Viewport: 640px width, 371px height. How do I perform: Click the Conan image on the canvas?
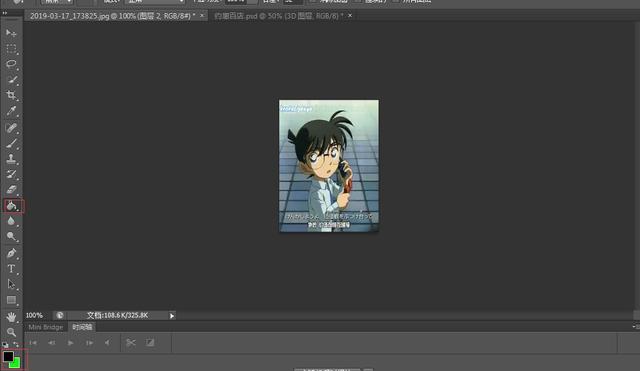click(x=329, y=166)
